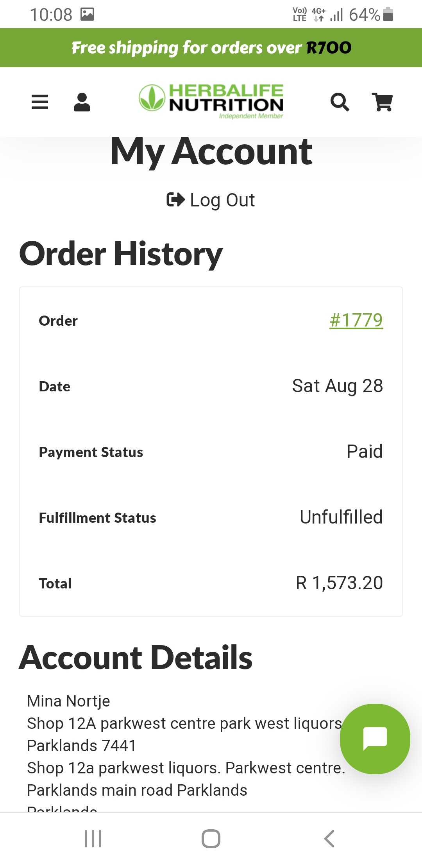Image resolution: width=422 pixels, height=868 pixels.
Task: Open the search magnifier icon
Action: 340,102
